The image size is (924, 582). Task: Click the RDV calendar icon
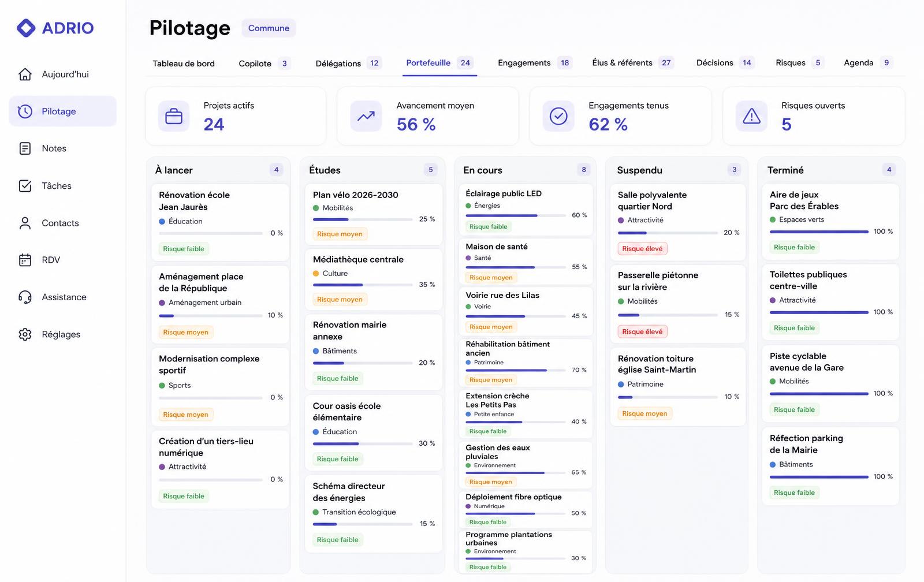[25, 260]
